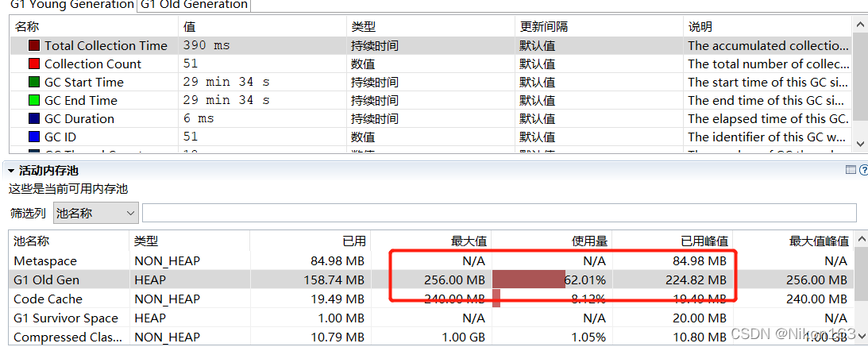Click the 158.74 MB used value
This screenshot has height=347, width=868.
[334, 280]
